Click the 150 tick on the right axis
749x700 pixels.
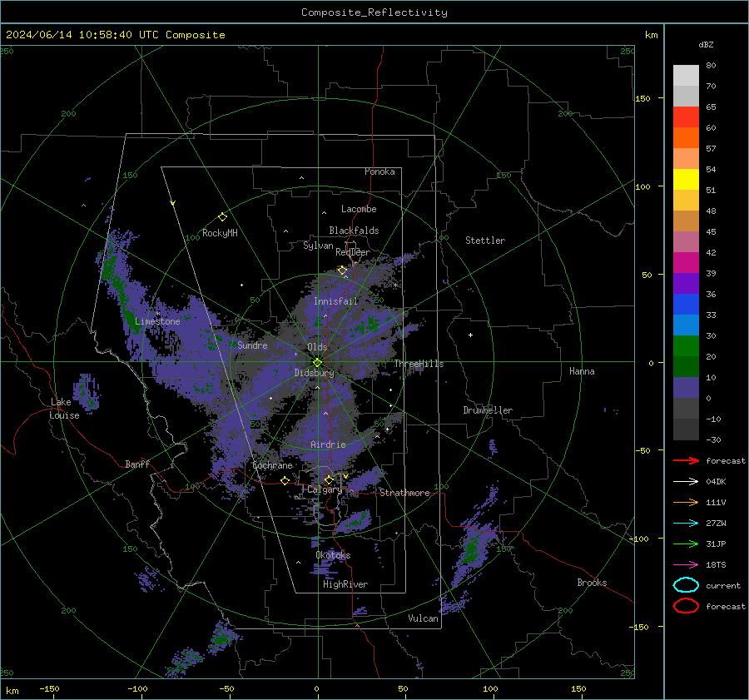coord(642,98)
